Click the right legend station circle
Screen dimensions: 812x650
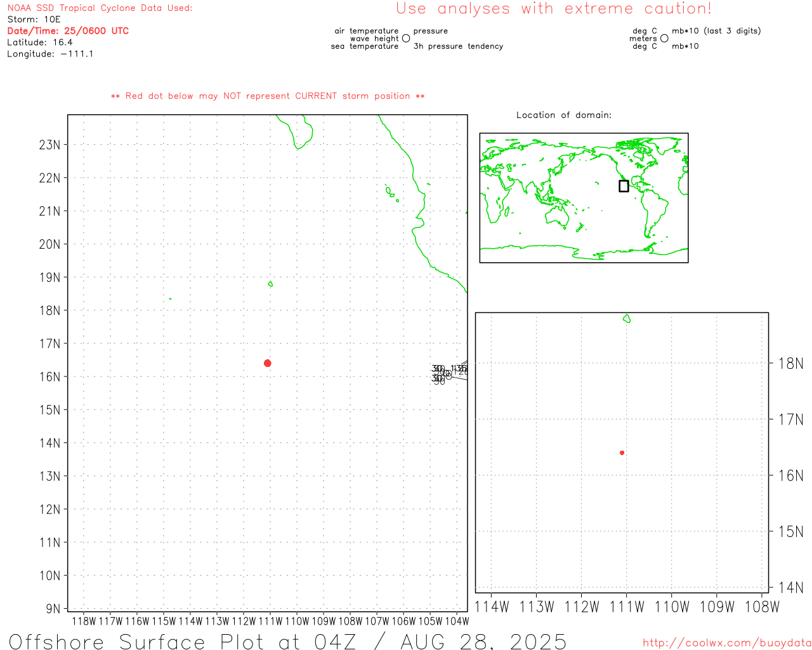[x=664, y=38]
